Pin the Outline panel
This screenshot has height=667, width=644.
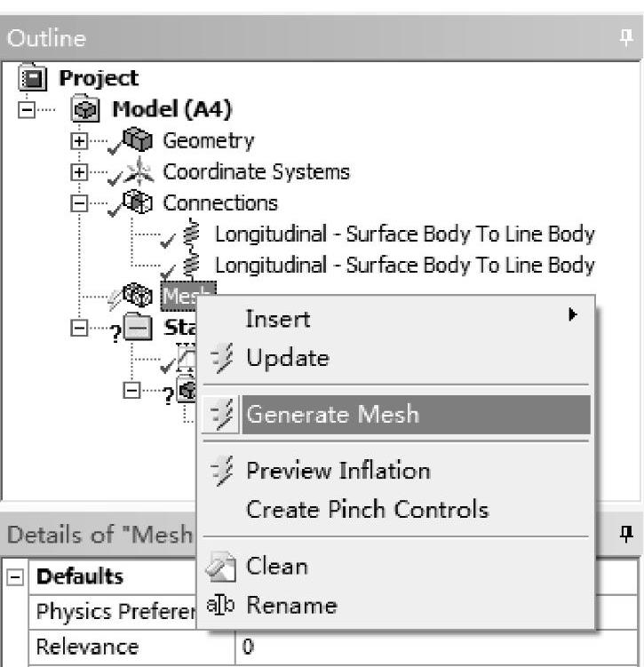[625, 37]
